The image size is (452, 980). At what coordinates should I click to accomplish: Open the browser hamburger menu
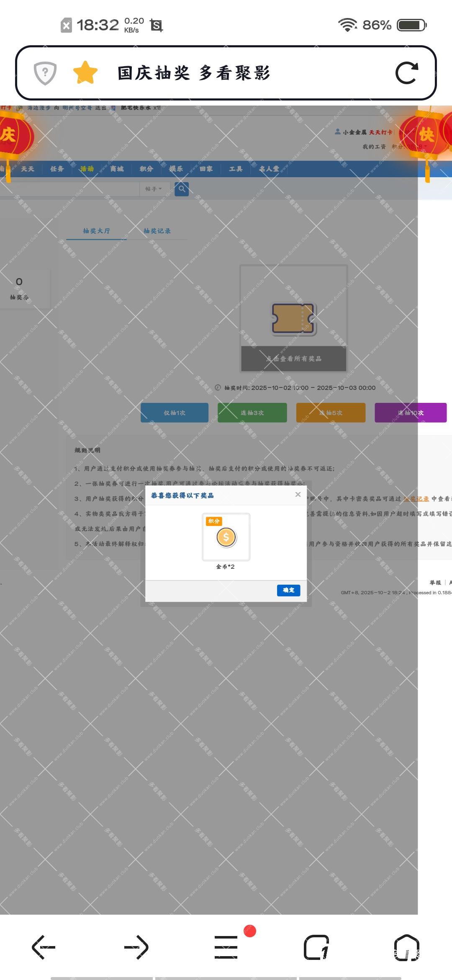tap(226, 947)
